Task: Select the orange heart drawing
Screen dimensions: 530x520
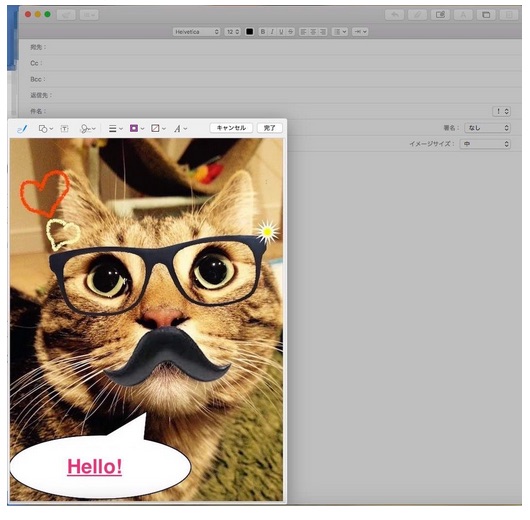Action: pos(44,194)
